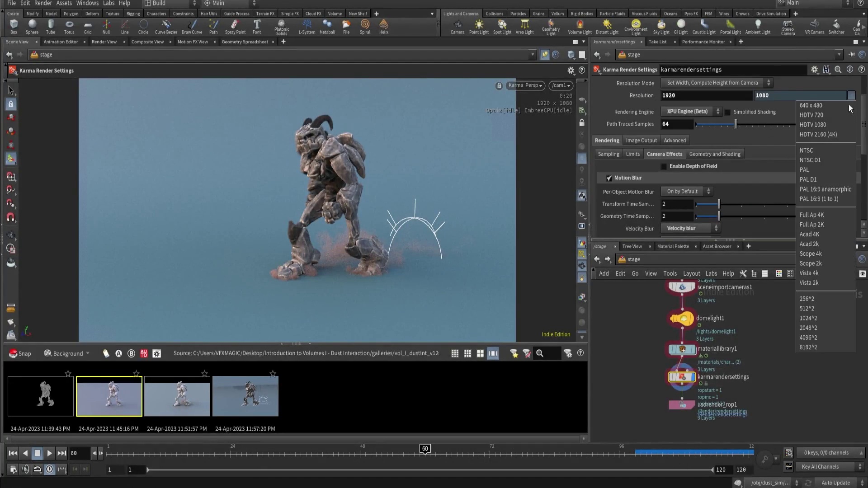The height and width of the screenshot is (488, 868).
Task: Add a Portal Light from the shelf
Action: tap(731, 27)
